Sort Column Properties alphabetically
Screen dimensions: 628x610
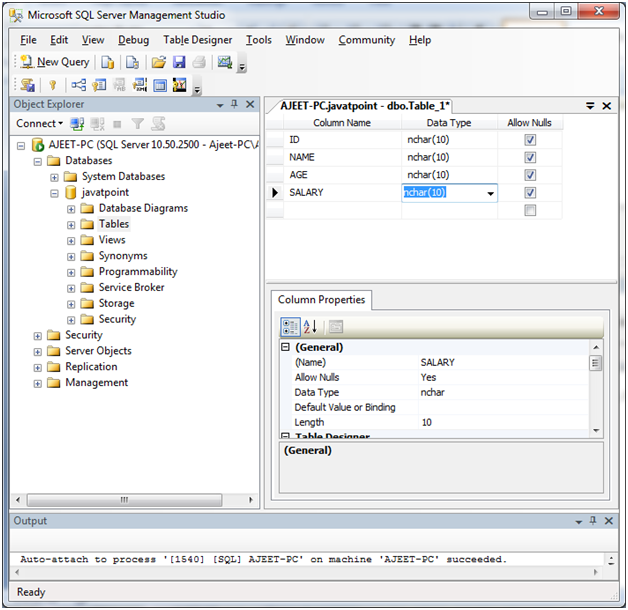click(x=310, y=327)
